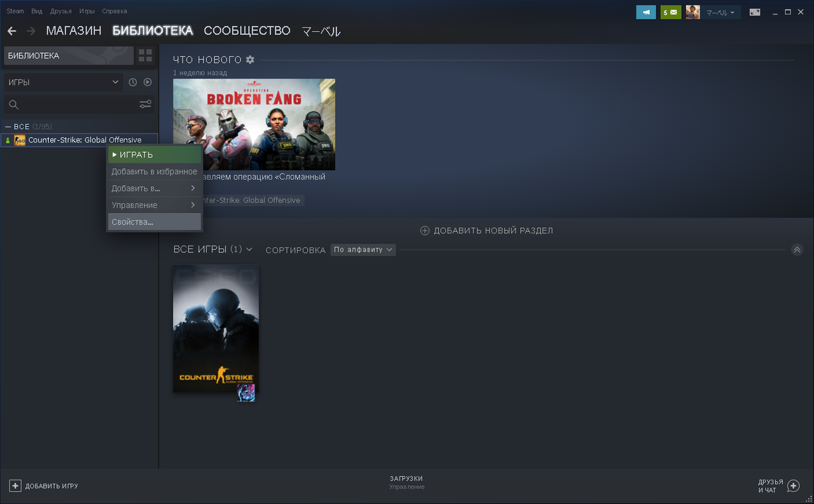This screenshot has width=814, height=504.
Task: Go to the СООБЩЕСТВО tab
Action: click(x=247, y=31)
